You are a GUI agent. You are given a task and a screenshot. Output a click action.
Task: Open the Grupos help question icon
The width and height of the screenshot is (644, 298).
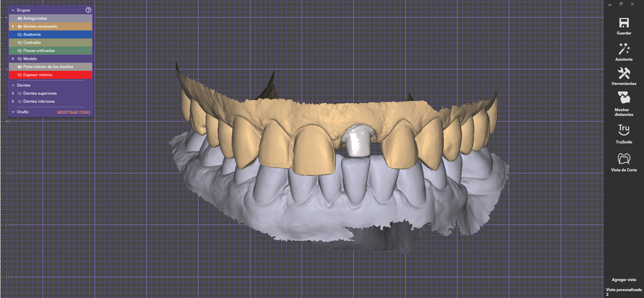(x=88, y=10)
